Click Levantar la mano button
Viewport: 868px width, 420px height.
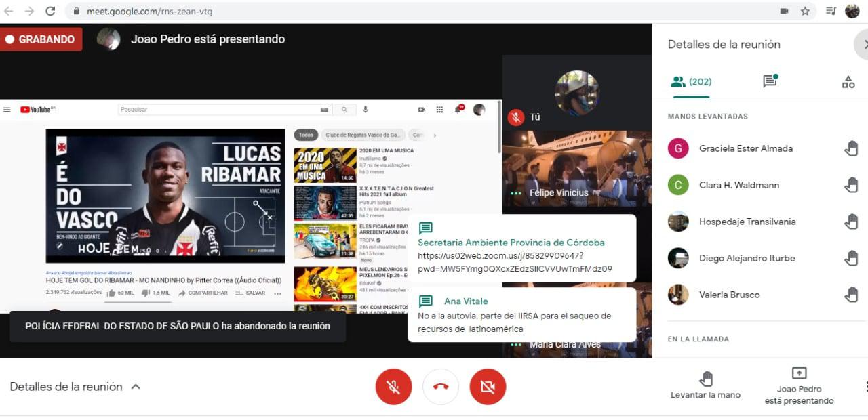(x=705, y=386)
